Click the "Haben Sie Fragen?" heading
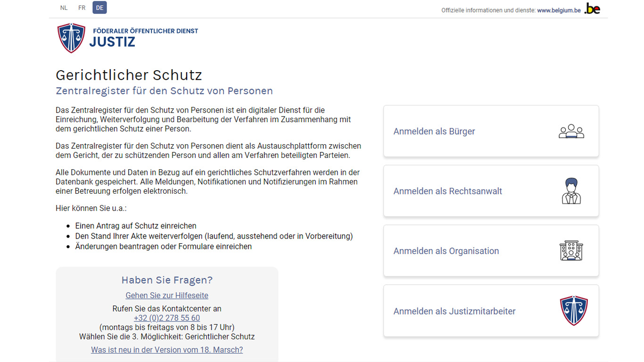This screenshot has width=644, height=362. pos(167,280)
